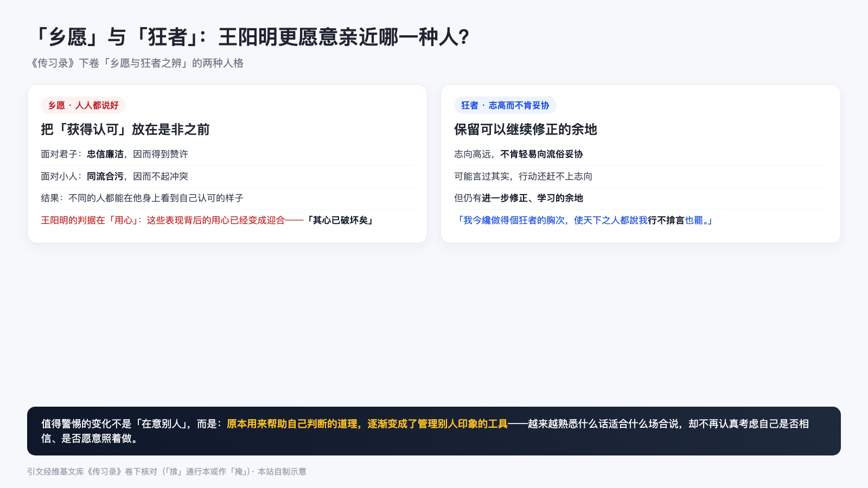Click heading 保留可以继续修正的余地
Viewport: 868px width, 488px height.
pos(526,129)
